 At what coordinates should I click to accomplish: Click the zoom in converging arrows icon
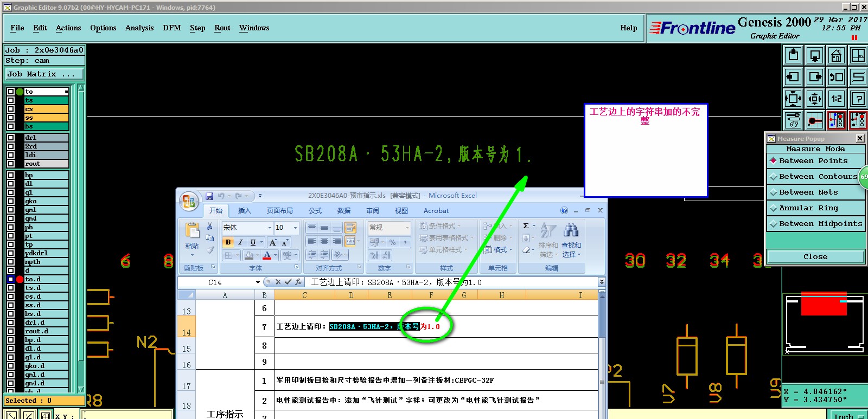point(793,99)
